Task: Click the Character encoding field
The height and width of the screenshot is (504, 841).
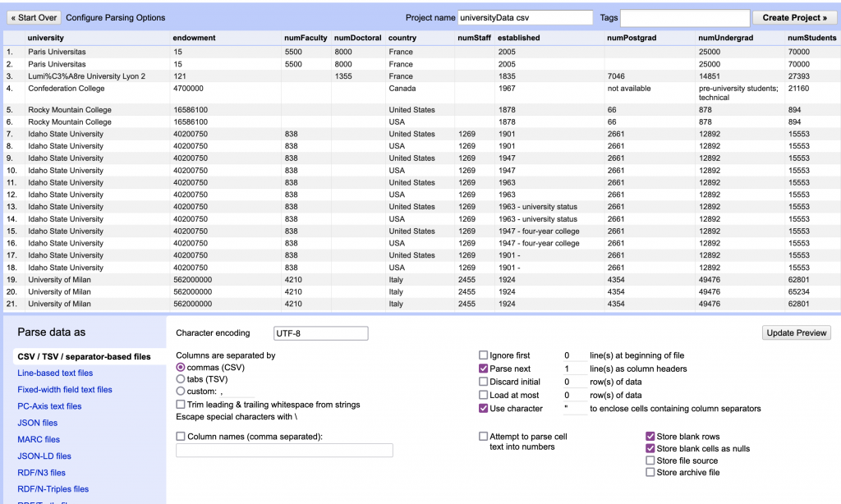Action: 321,333
